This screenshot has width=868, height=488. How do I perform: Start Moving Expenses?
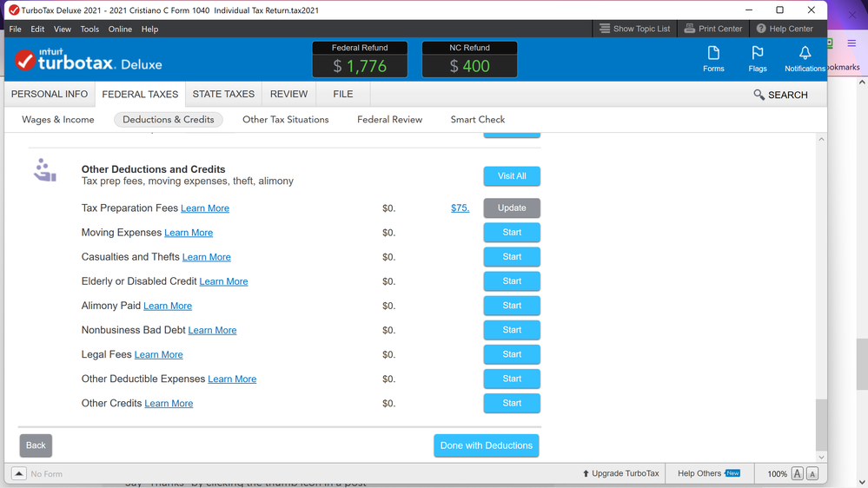click(x=512, y=233)
